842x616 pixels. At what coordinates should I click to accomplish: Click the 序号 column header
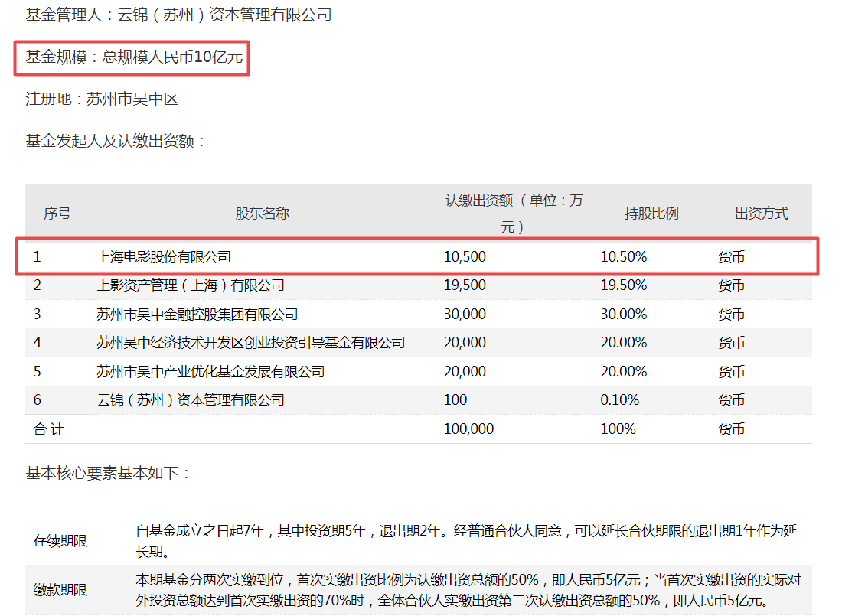pos(57,213)
